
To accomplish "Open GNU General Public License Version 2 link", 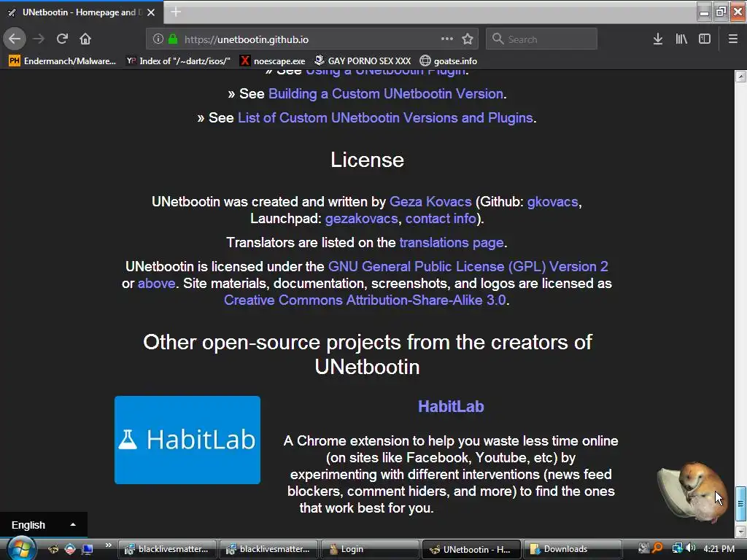I will coord(468,267).
